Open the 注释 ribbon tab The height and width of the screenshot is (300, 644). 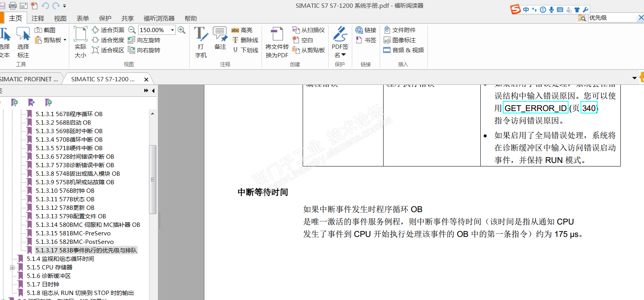click(x=38, y=18)
